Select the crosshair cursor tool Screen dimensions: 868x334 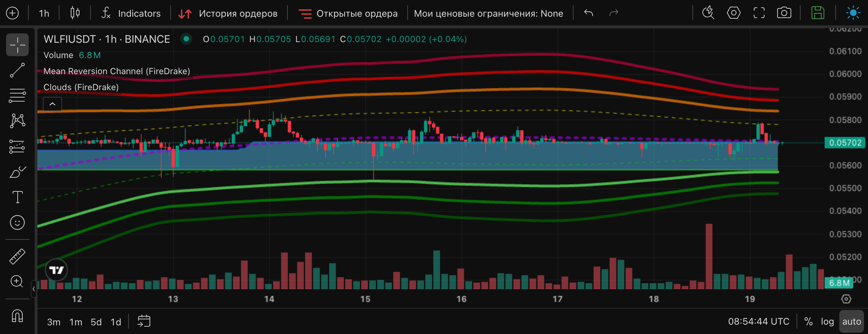(x=17, y=45)
